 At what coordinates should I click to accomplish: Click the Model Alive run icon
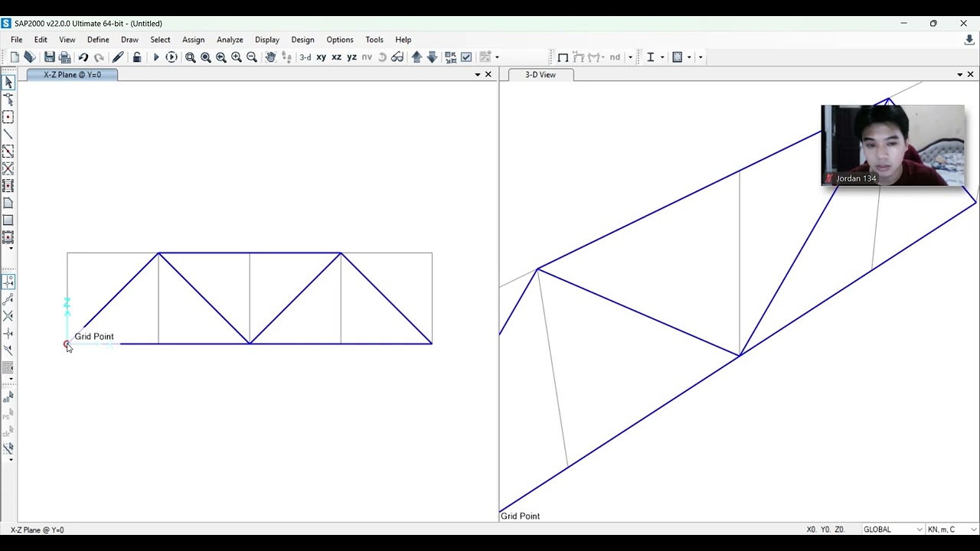pyautogui.click(x=171, y=57)
